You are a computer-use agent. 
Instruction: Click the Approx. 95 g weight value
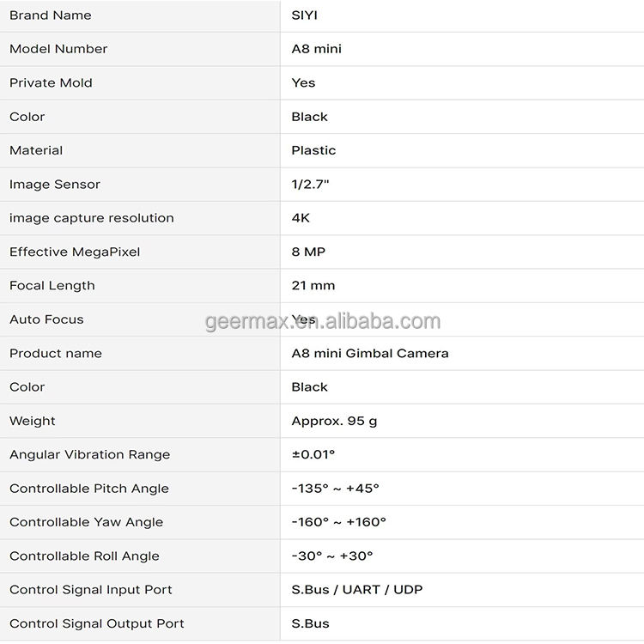(334, 421)
